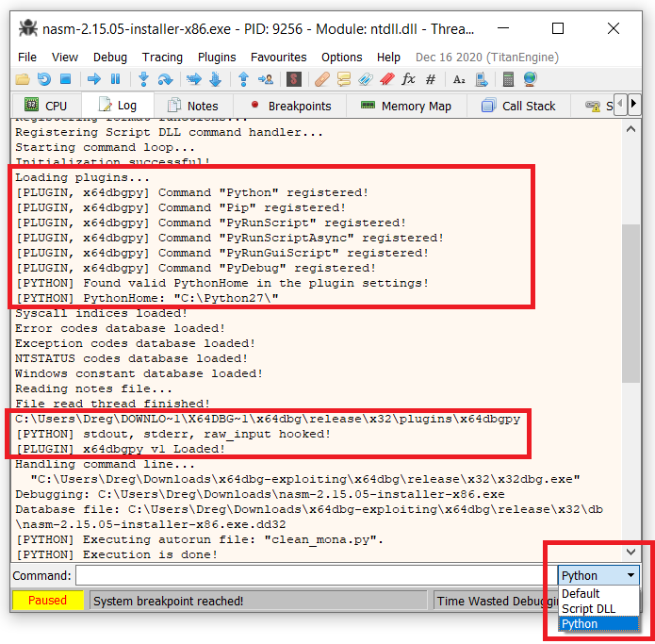This screenshot has width=655, height=644.
Task: Click the Step Into icon
Action: click(143, 79)
